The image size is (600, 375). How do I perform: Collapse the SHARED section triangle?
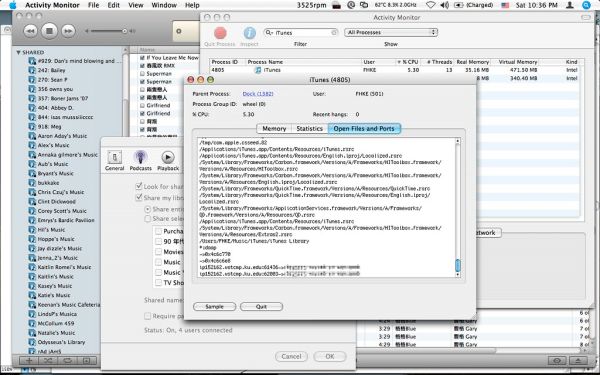pyautogui.click(x=18, y=52)
